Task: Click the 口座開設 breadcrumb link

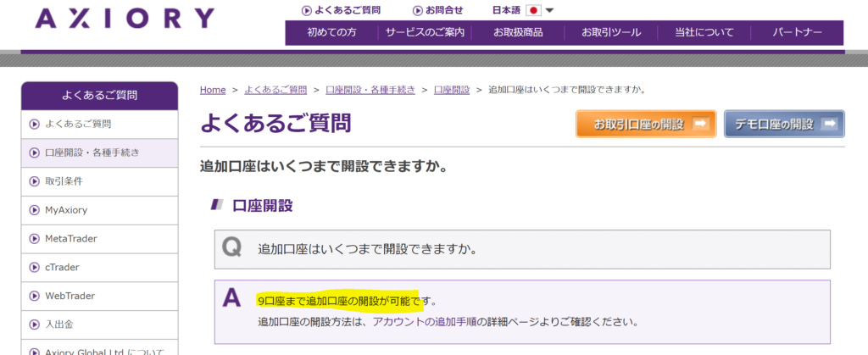Action: (452, 90)
